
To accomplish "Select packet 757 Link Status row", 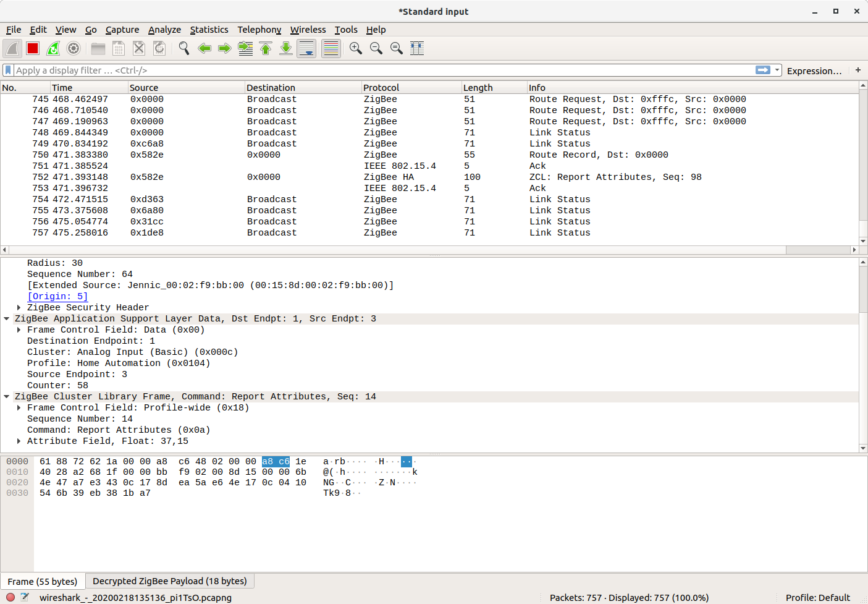I will pos(429,232).
